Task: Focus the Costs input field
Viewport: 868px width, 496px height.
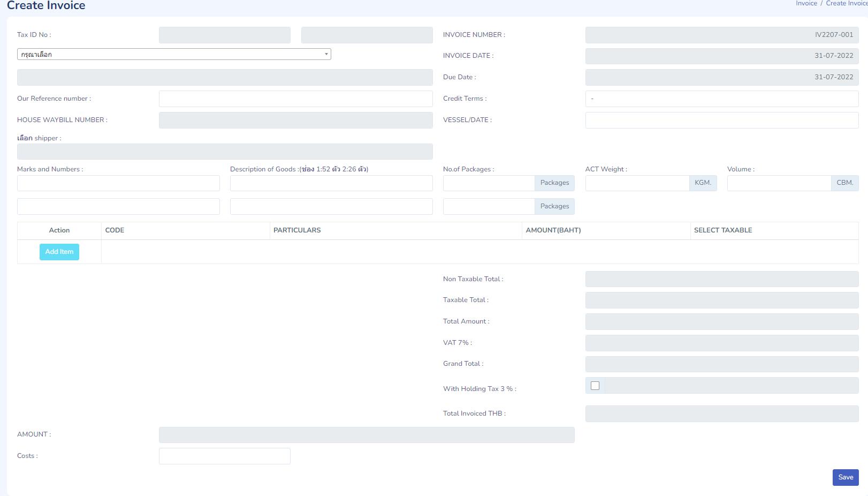Action: [224, 456]
